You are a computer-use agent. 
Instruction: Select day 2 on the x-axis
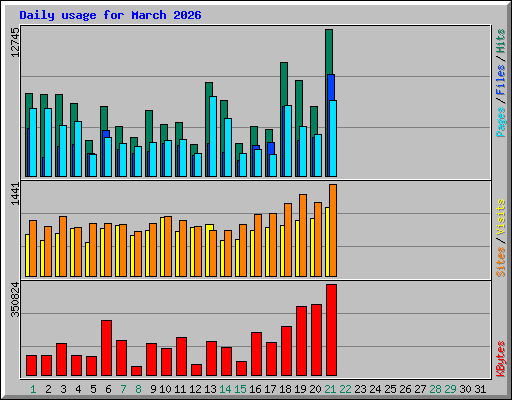coord(48,389)
